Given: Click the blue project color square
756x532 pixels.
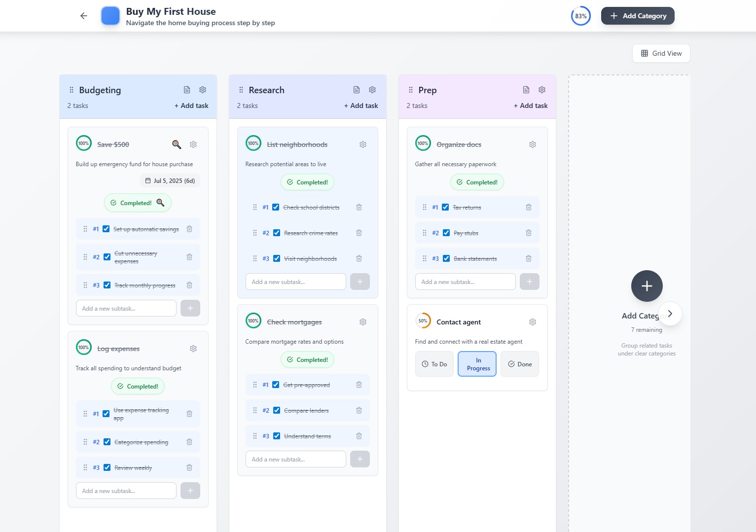Looking at the screenshot, I should click(110, 16).
